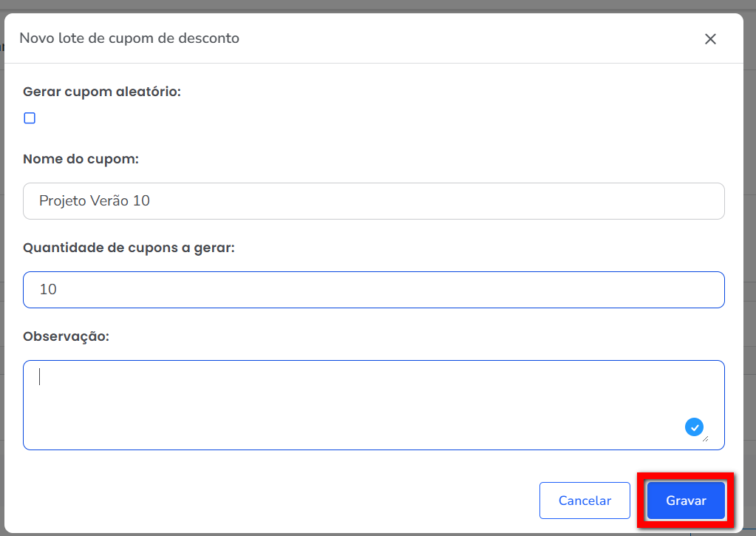Click the dialog title Novo lote de cupom

(129, 38)
